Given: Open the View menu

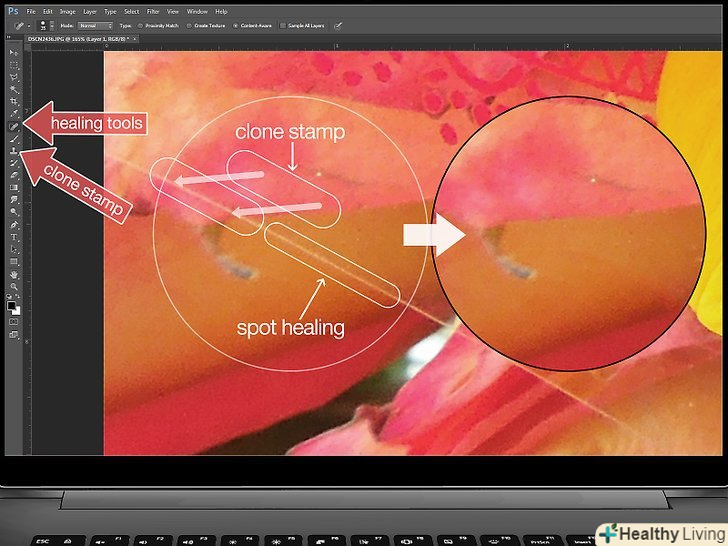Looking at the screenshot, I should [173, 11].
